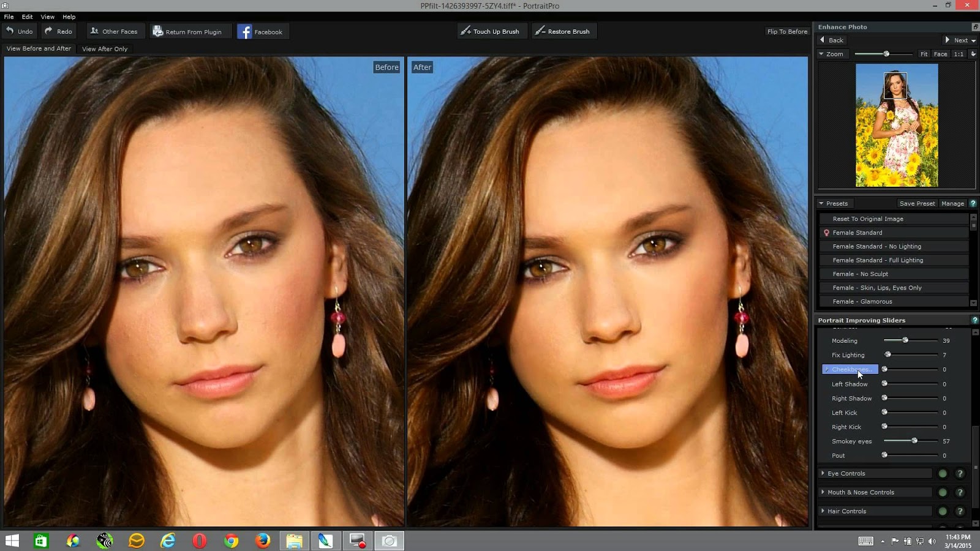Switch to View After Only tab

[105, 49]
